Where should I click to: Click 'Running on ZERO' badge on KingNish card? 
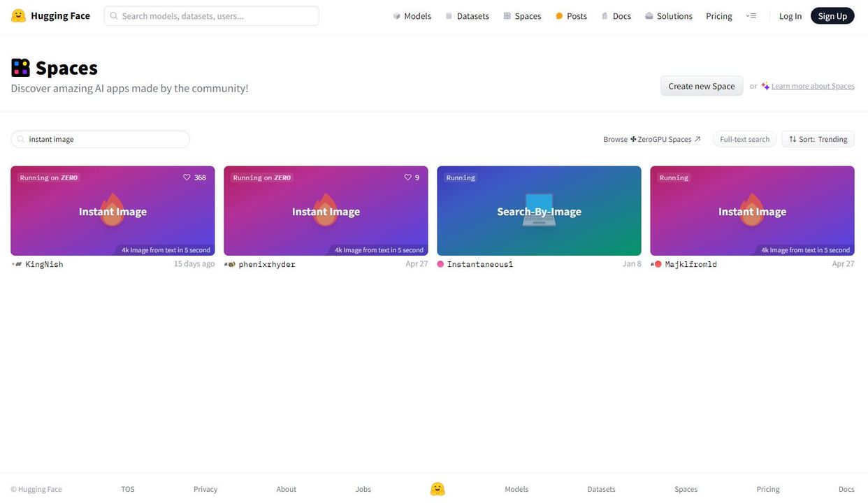click(x=49, y=177)
